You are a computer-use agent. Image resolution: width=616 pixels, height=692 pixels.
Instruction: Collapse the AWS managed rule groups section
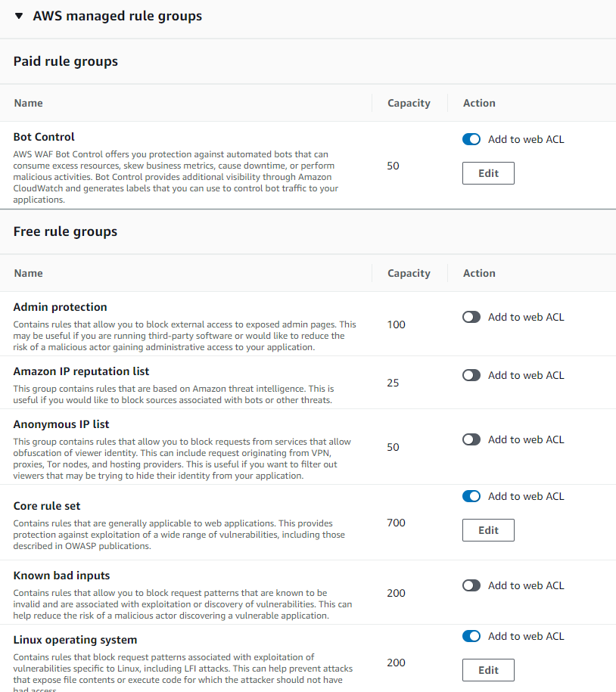click(x=19, y=17)
